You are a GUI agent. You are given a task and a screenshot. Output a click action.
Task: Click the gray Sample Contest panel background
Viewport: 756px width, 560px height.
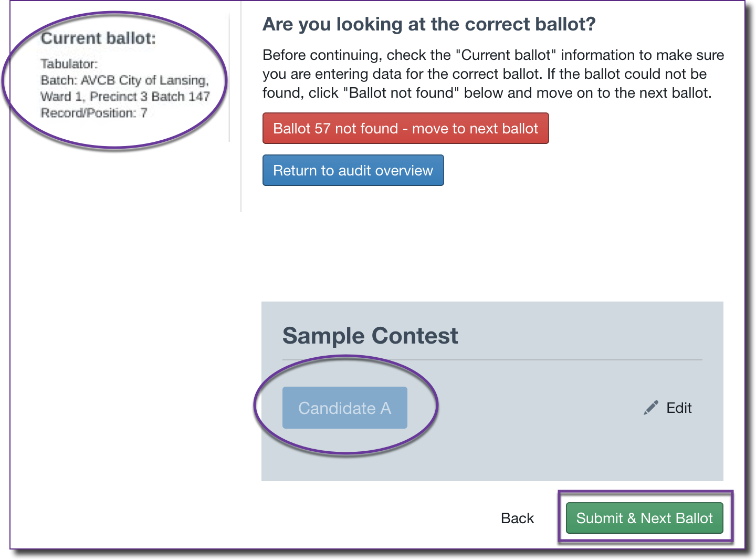(x=525, y=452)
